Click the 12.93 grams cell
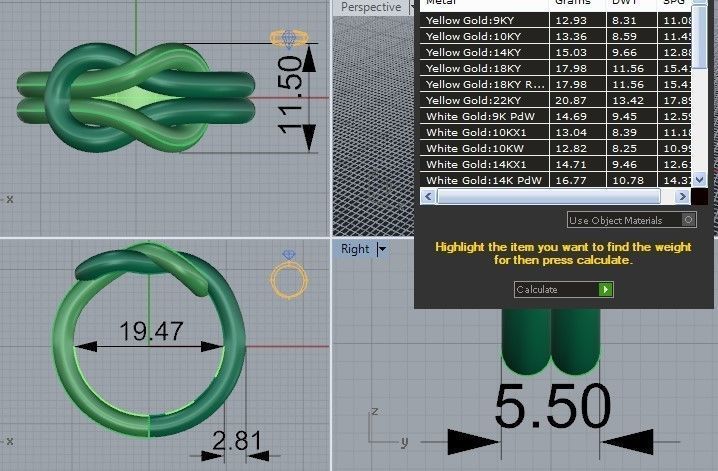The width and height of the screenshot is (718, 471). pos(578,20)
